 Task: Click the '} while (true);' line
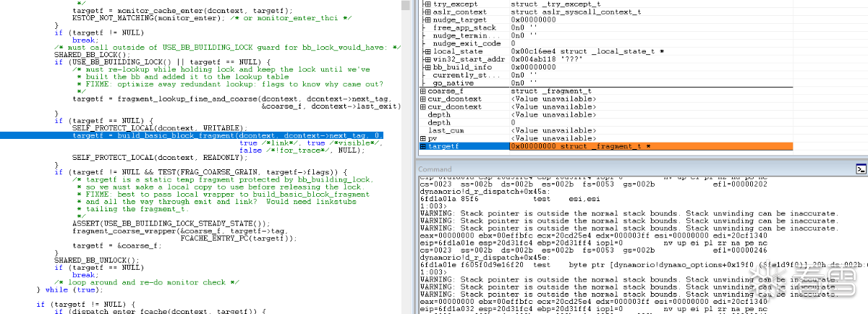coord(68,290)
